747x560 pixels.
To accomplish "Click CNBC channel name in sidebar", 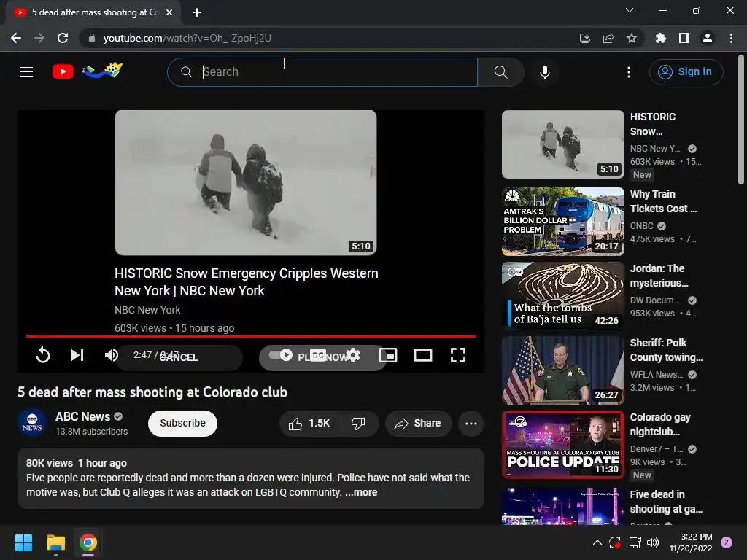I will pos(642,226).
